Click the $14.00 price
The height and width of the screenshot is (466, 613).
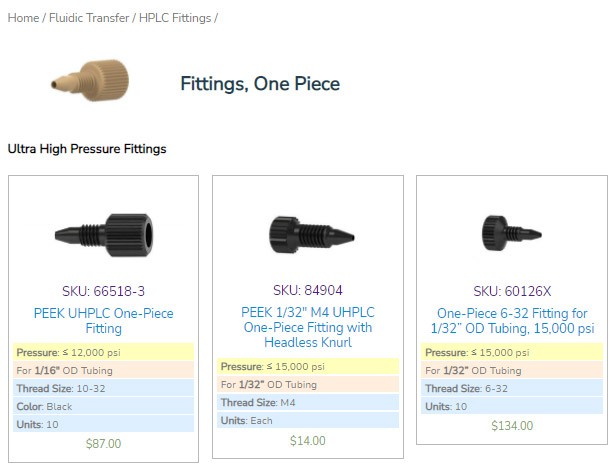[308, 441]
